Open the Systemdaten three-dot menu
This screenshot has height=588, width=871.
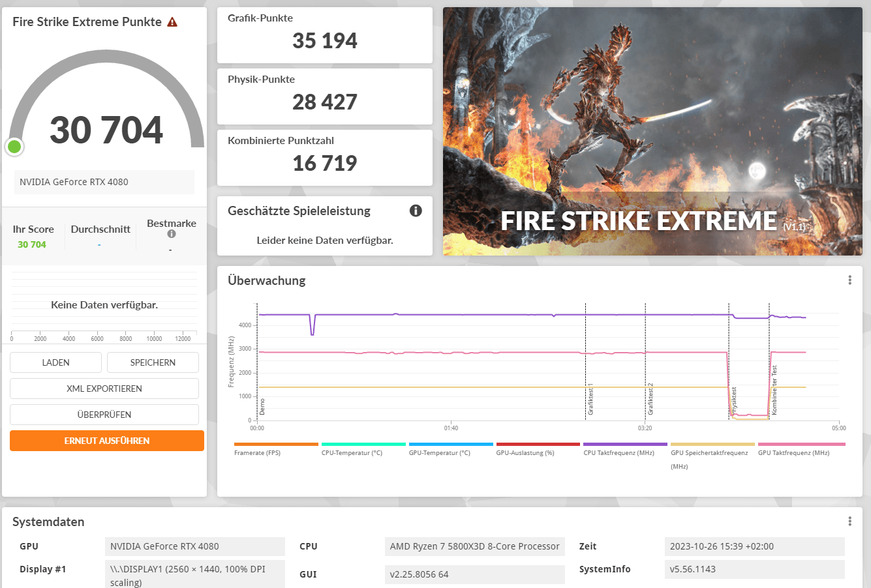point(849,522)
